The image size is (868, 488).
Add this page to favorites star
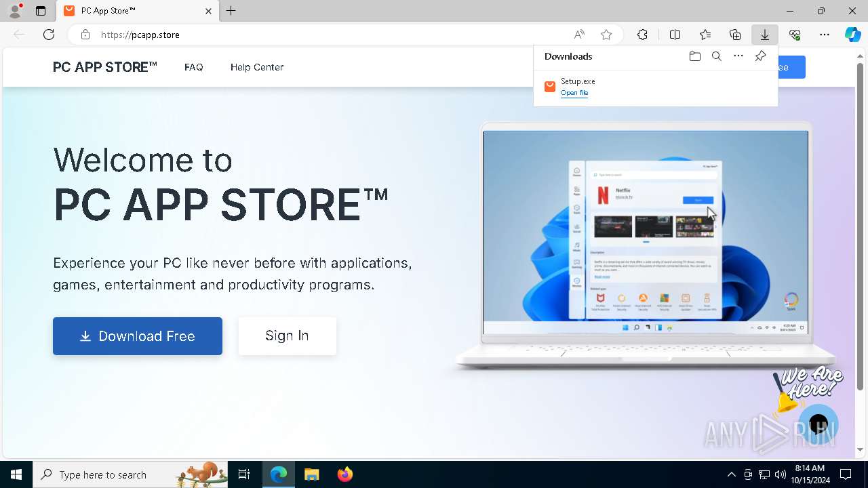pyautogui.click(x=606, y=35)
